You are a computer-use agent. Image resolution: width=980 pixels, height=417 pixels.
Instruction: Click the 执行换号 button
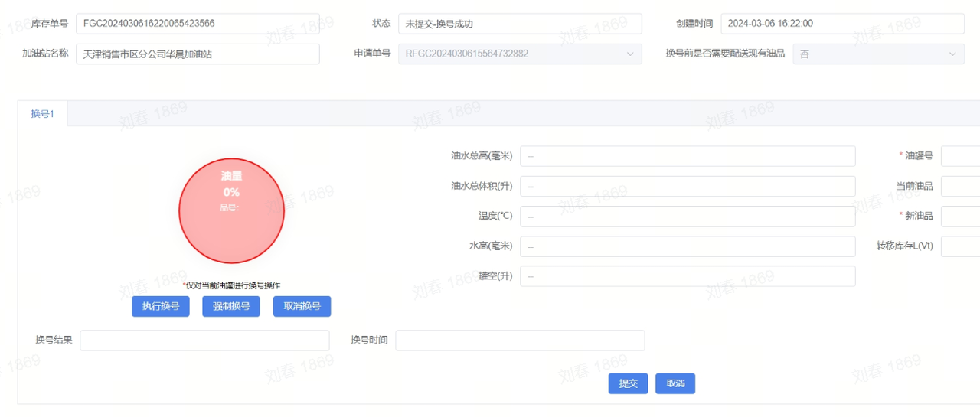click(160, 306)
